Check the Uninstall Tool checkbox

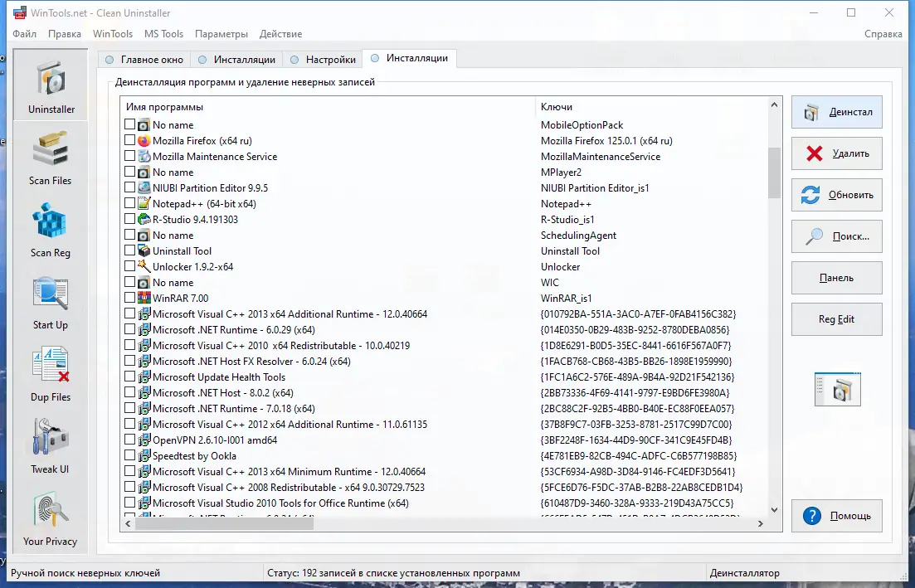pyautogui.click(x=129, y=250)
